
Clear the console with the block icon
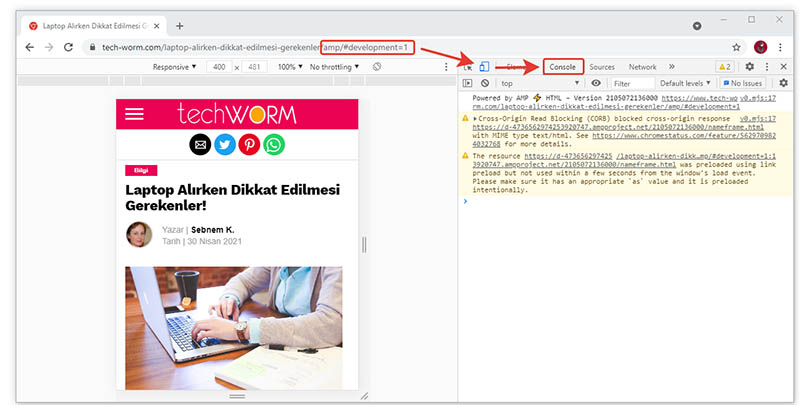[x=485, y=84]
